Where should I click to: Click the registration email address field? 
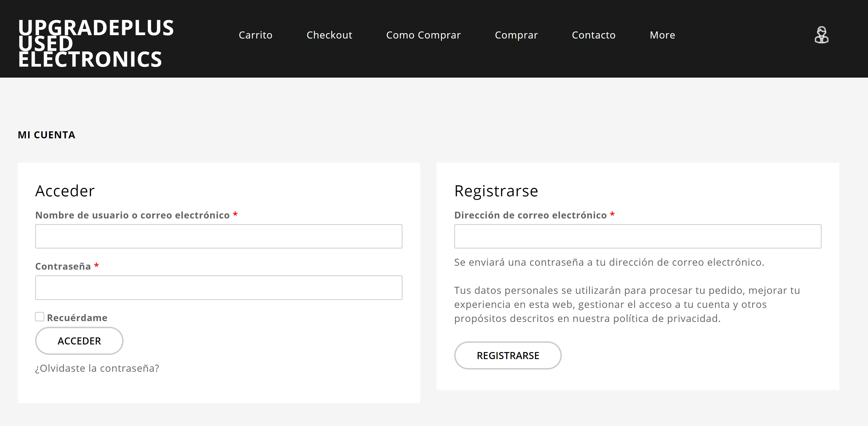click(x=638, y=236)
